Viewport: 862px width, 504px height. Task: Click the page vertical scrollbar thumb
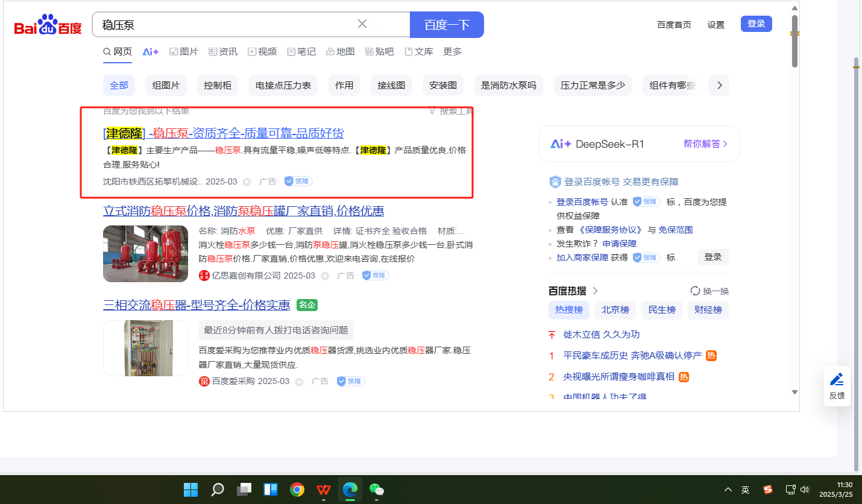(794, 42)
